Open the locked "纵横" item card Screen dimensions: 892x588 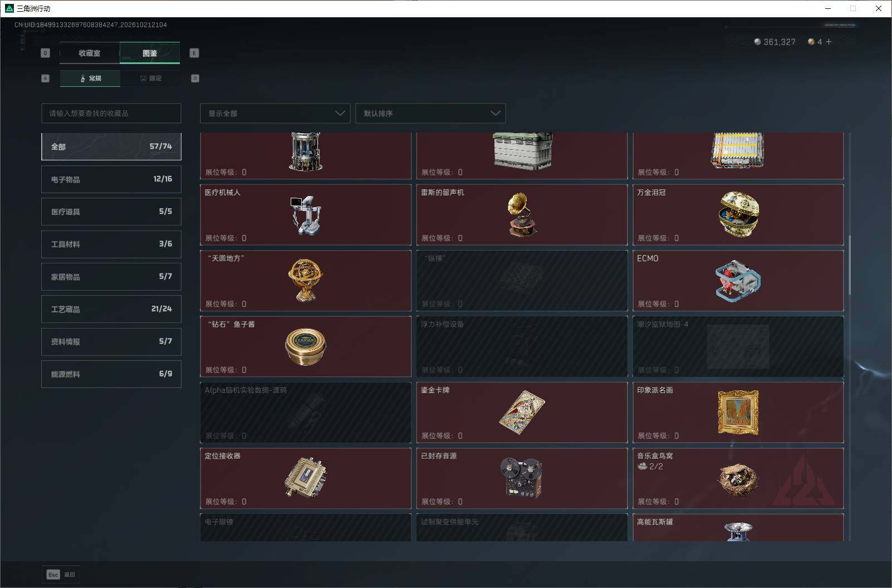(522, 281)
